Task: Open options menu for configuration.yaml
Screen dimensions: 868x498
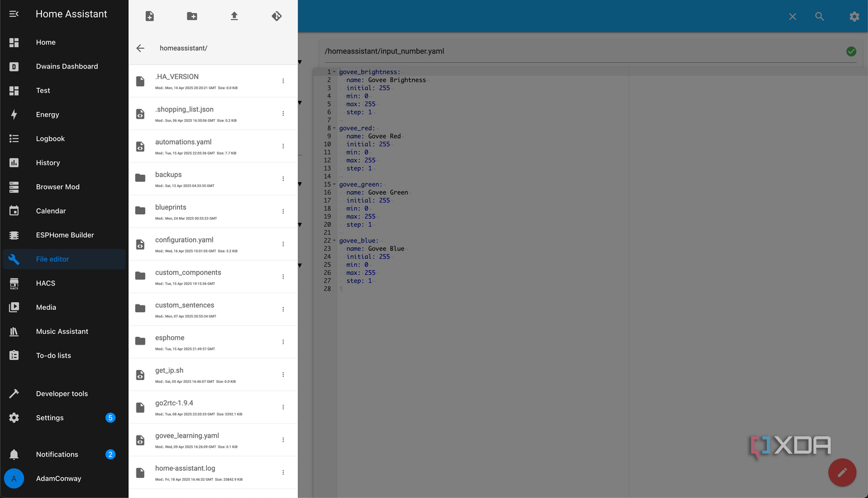Action: 283,244
